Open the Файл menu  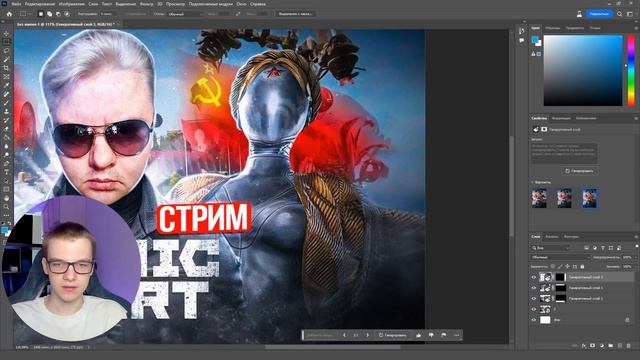(x=16, y=4)
